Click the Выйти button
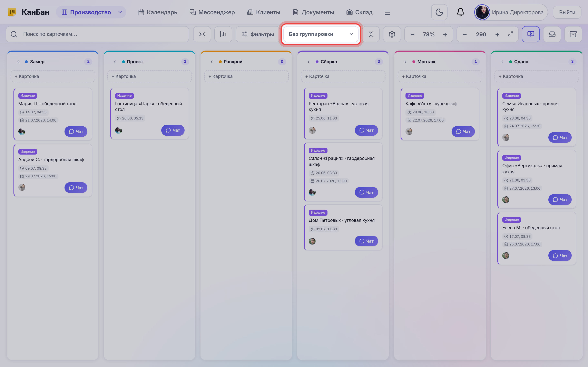The width and height of the screenshot is (588, 367). point(567,12)
